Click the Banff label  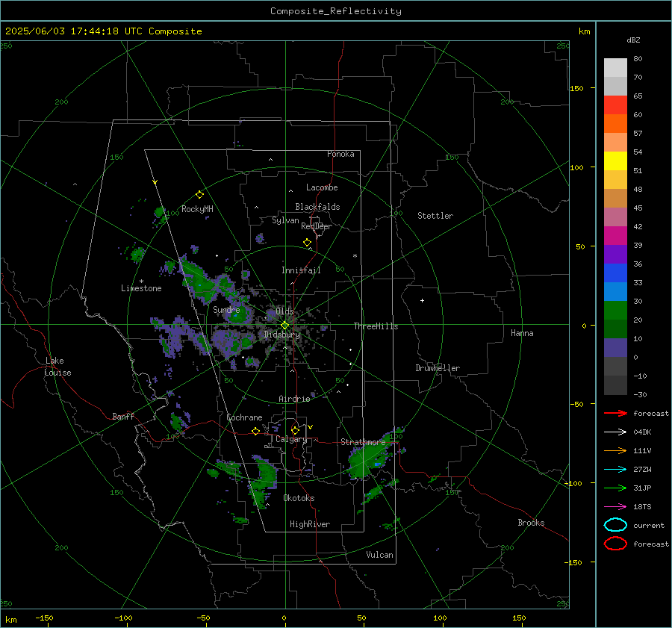point(123,416)
